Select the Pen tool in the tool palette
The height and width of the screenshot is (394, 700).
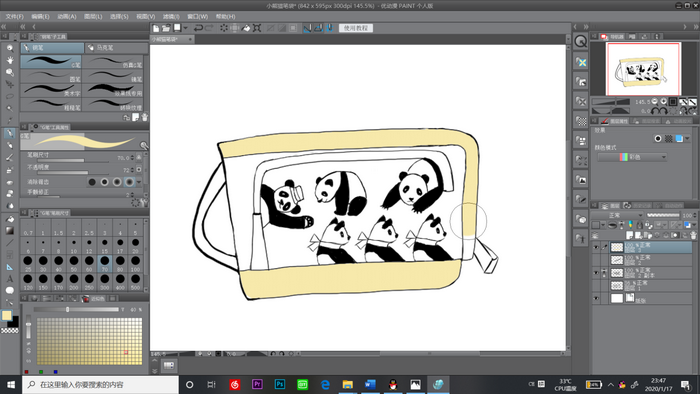(9, 133)
